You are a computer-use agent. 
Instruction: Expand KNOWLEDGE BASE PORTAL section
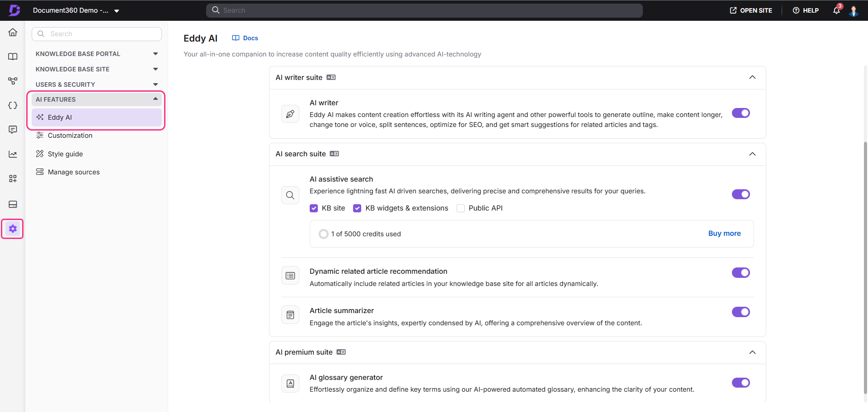97,54
